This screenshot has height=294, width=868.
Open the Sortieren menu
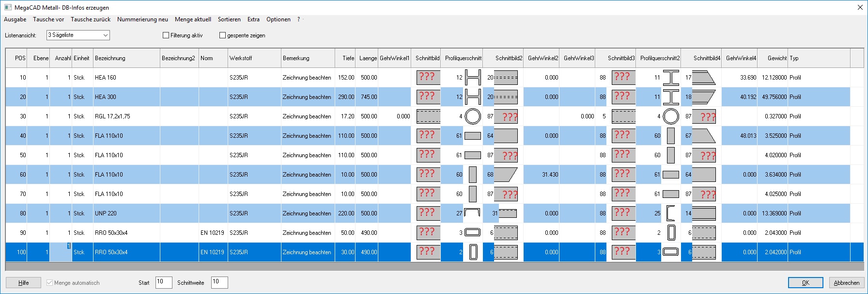pos(229,19)
